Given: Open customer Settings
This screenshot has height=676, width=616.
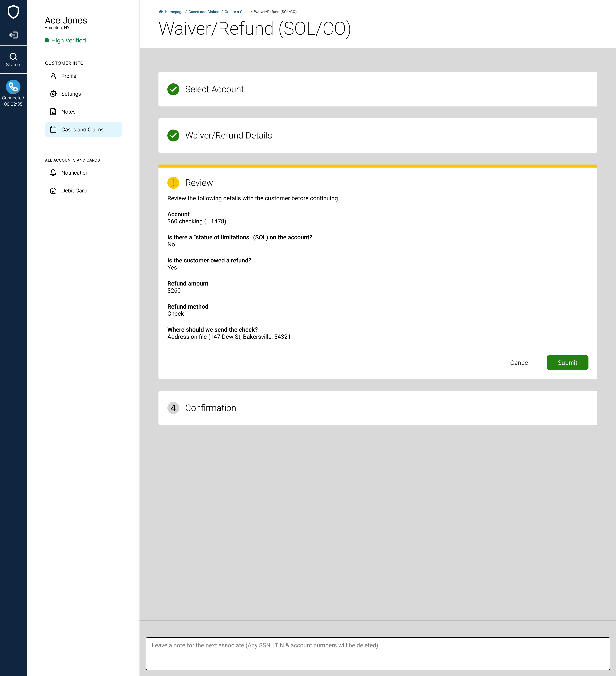Looking at the screenshot, I should 71,94.
